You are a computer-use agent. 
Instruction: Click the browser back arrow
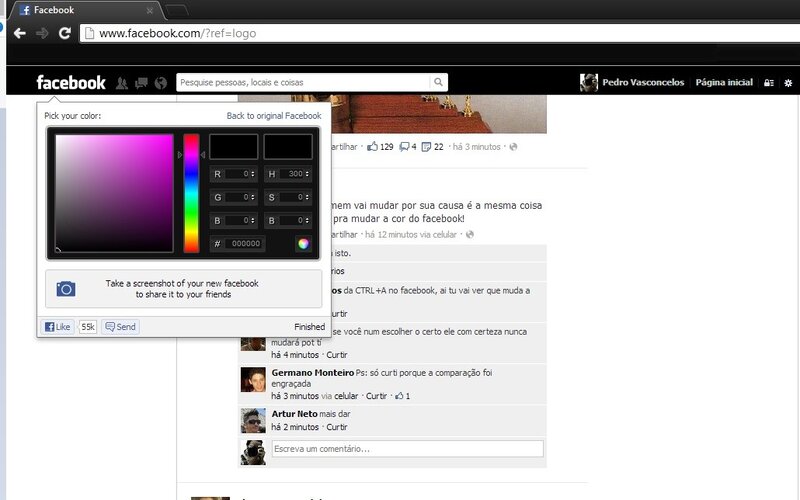pos(20,34)
